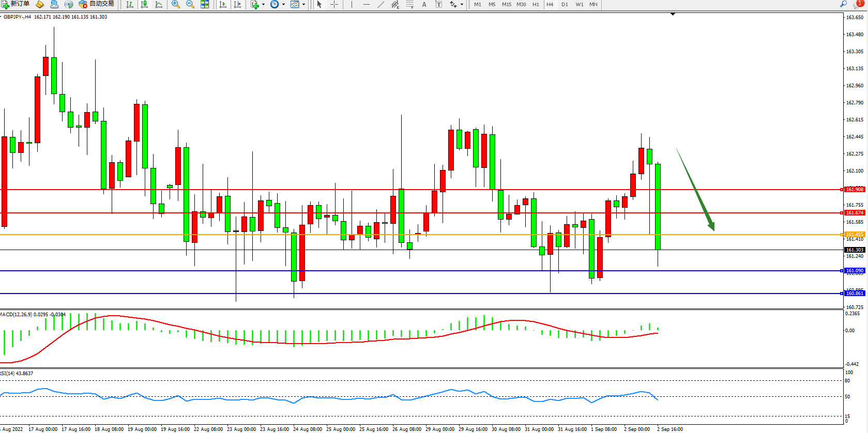Expand the add indicators dropdown arrow
Viewport: 868px width, 433px height.
pos(263,4)
